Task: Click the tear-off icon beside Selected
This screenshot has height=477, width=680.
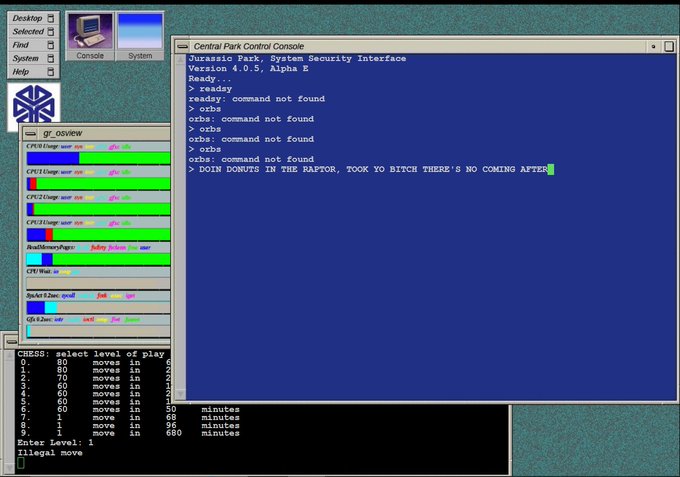Action: click(x=51, y=32)
